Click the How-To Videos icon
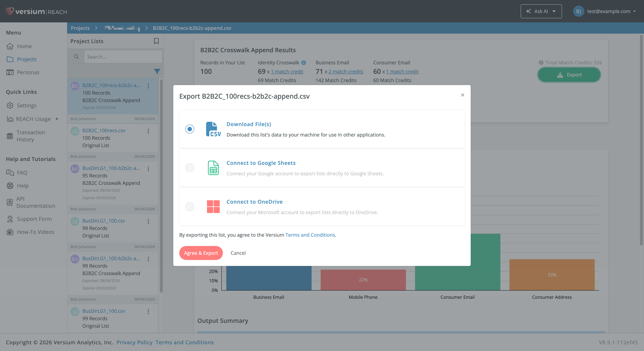Image resolution: width=644 pixels, height=351 pixels. [10, 232]
